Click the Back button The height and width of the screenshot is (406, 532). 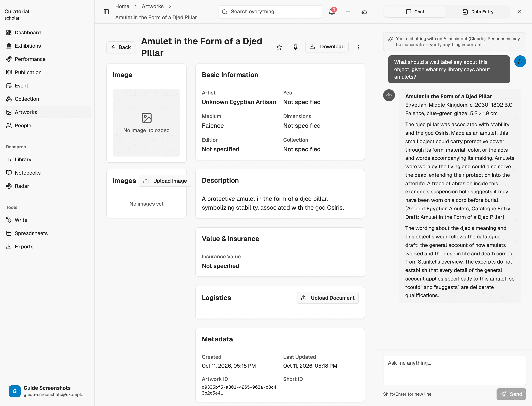click(x=121, y=47)
